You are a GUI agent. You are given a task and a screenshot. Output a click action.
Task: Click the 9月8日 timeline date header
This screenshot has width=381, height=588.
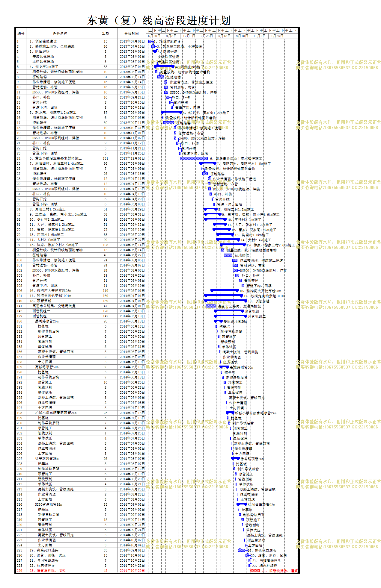pyautogui.click(x=171, y=36)
